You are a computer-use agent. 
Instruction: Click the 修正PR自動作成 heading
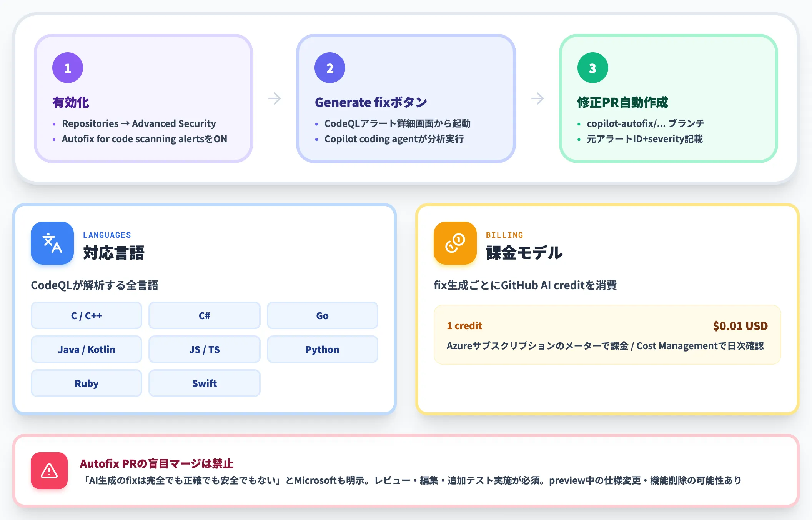coord(623,102)
